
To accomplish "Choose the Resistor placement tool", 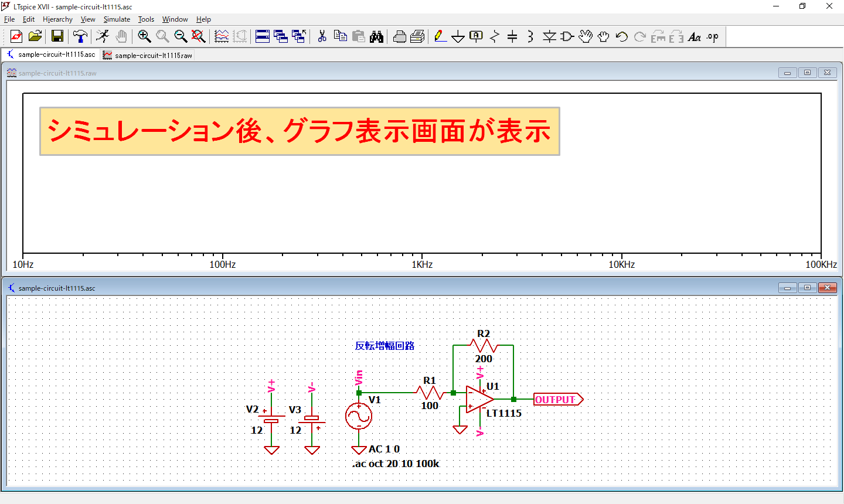I will (x=495, y=36).
